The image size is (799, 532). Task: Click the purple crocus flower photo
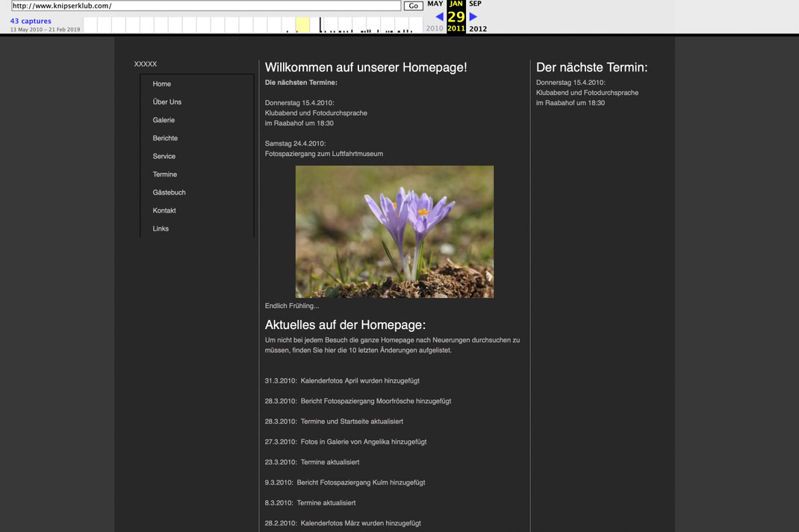tap(394, 231)
